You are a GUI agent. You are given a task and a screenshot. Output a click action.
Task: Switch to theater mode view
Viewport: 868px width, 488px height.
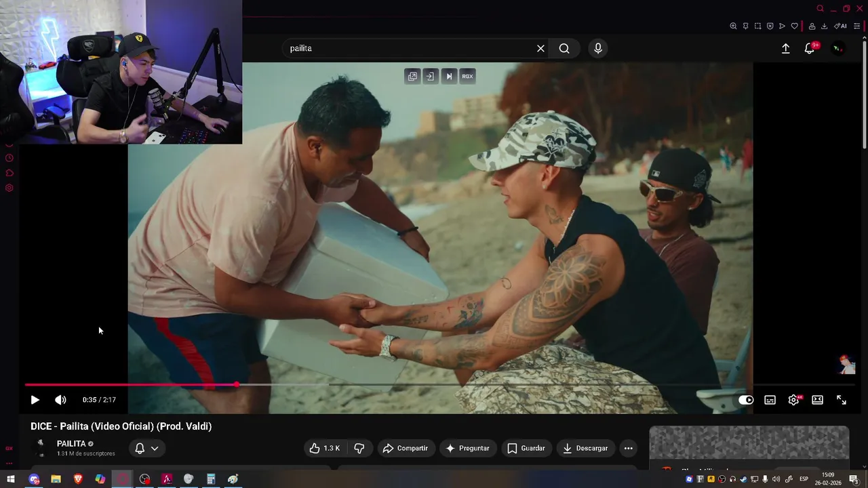tap(817, 400)
